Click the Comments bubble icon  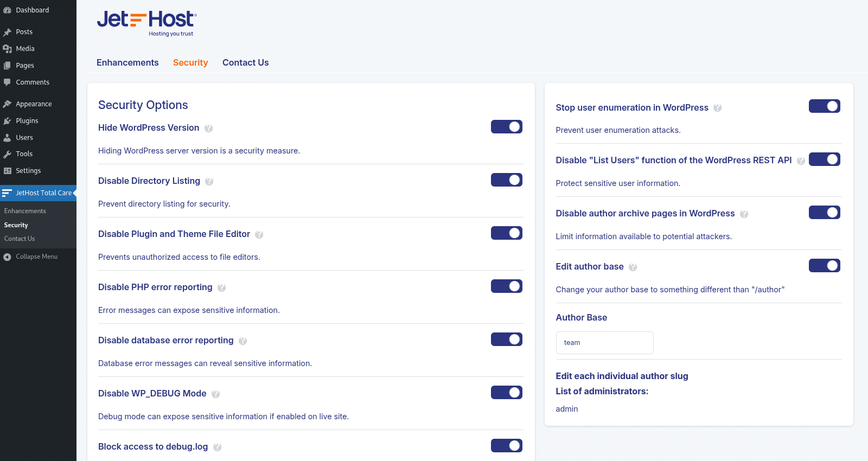[x=7, y=82]
